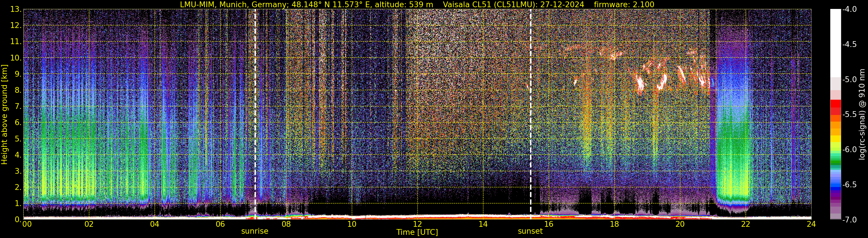
Task: Click the height axis tick label '11.'
Action: click(x=16, y=42)
